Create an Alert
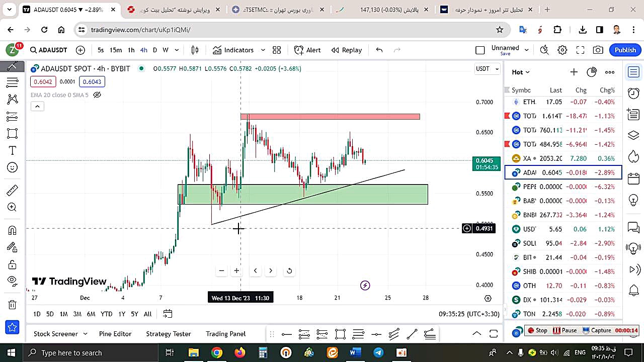The width and height of the screenshot is (644, 362). coord(307,50)
